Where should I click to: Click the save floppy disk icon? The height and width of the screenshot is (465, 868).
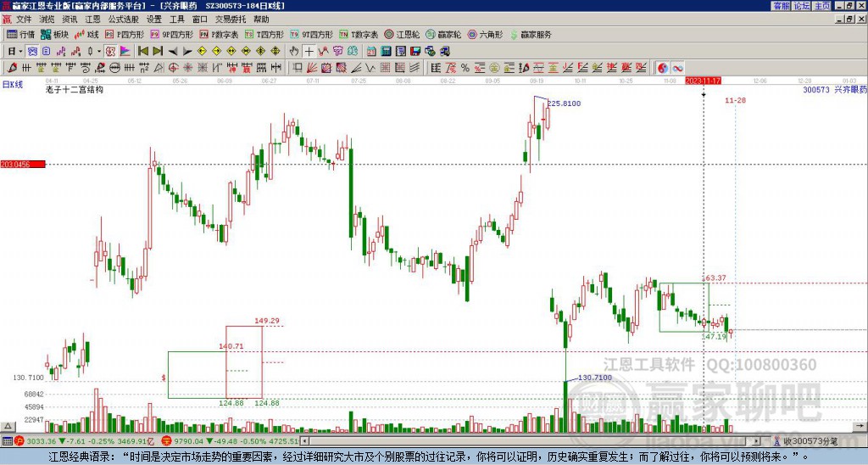coord(415,52)
